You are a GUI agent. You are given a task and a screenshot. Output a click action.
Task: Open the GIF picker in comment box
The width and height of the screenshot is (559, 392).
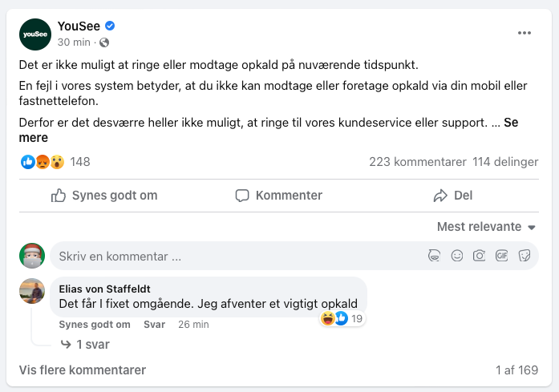502,257
